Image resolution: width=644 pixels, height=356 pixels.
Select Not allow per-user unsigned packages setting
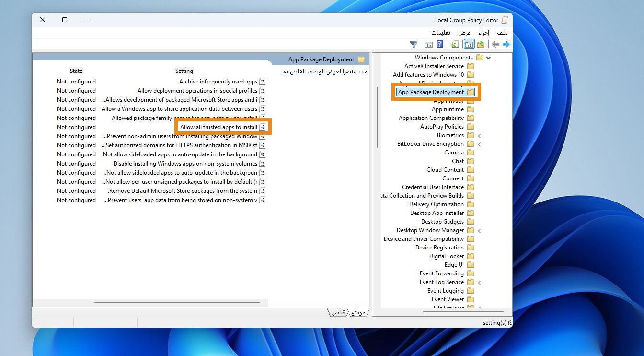pos(180,182)
